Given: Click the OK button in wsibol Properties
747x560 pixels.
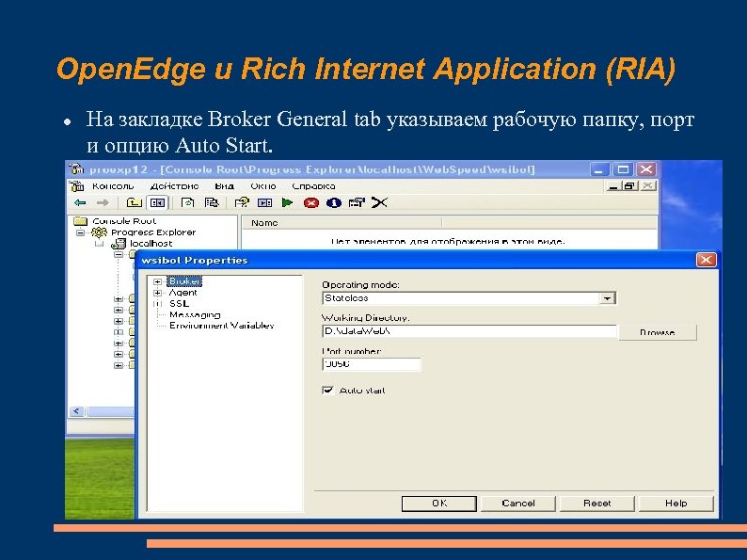Looking at the screenshot, I should pyautogui.click(x=438, y=504).
